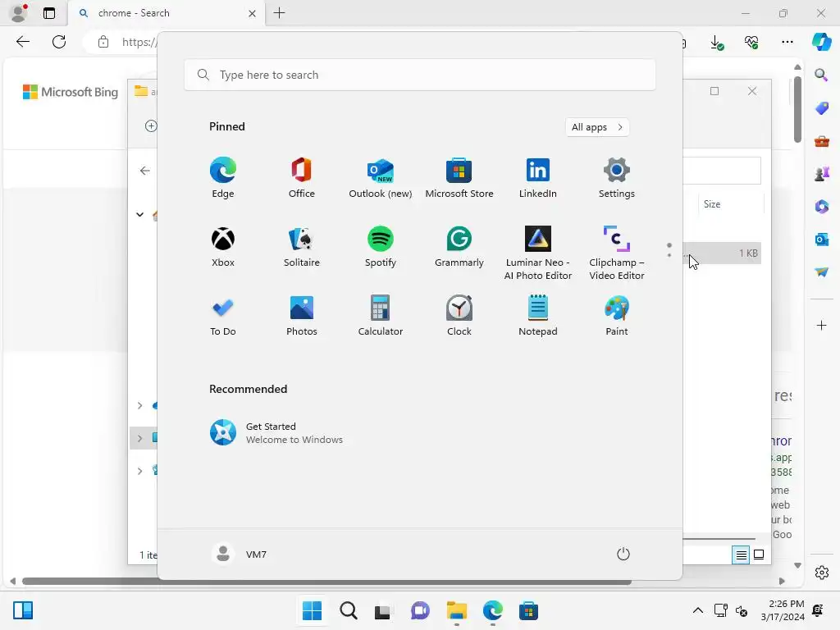Launch Luminar Neo AI Photo Editor
This screenshot has width=840, height=630.
pyautogui.click(x=538, y=253)
